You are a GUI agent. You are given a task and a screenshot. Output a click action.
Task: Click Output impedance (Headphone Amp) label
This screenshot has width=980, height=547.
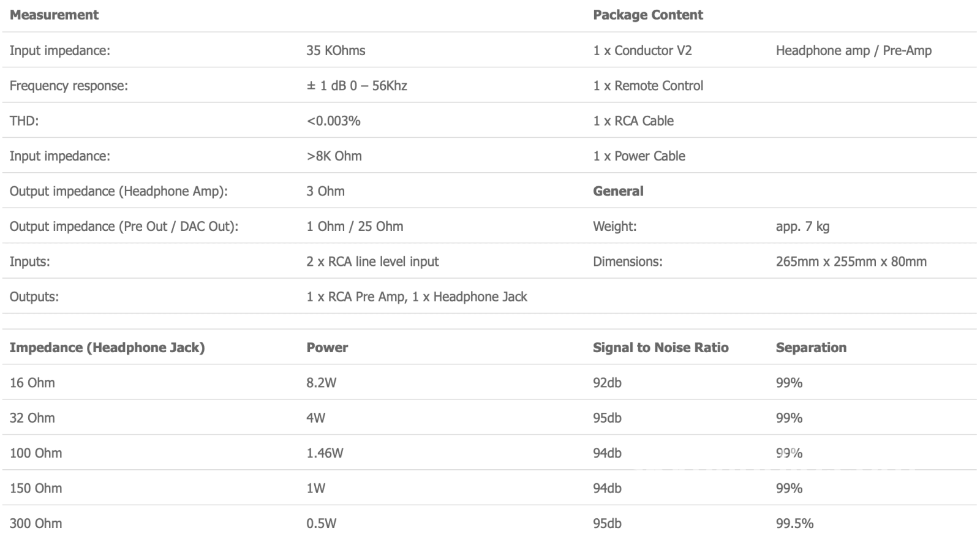coord(118,191)
